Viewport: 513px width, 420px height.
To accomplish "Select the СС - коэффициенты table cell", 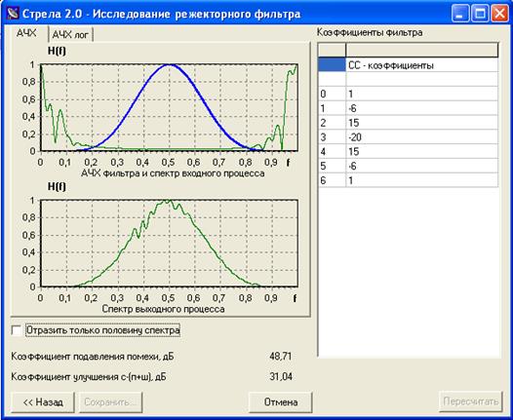I will pos(421,65).
